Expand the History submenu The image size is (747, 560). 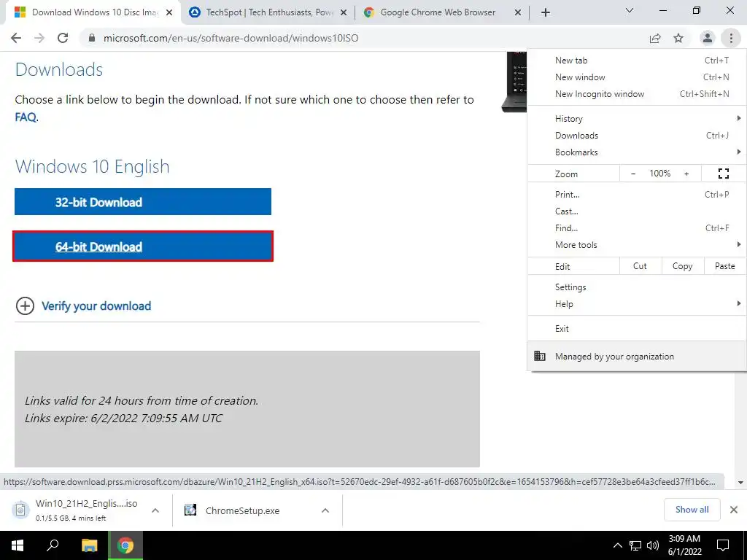(x=636, y=119)
